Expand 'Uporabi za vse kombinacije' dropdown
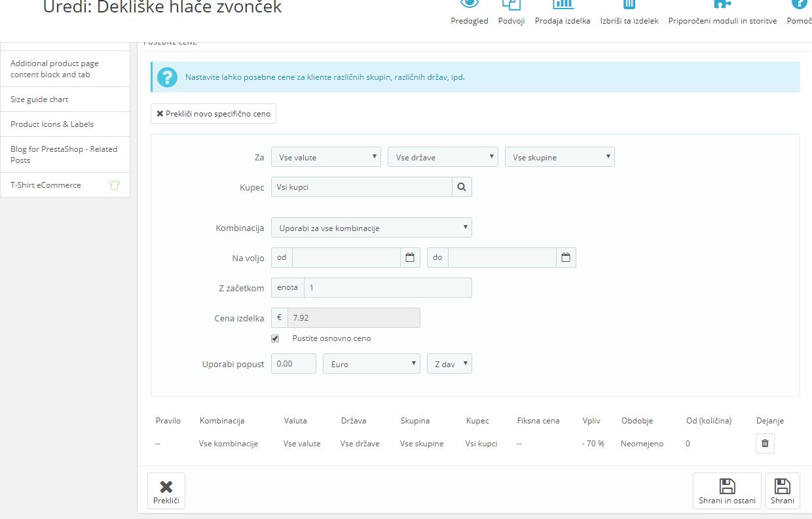The width and height of the screenshot is (812, 519). (x=371, y=228)
